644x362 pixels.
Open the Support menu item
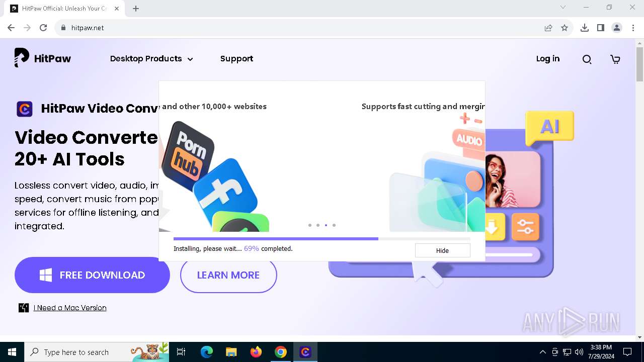click(236, 59)
